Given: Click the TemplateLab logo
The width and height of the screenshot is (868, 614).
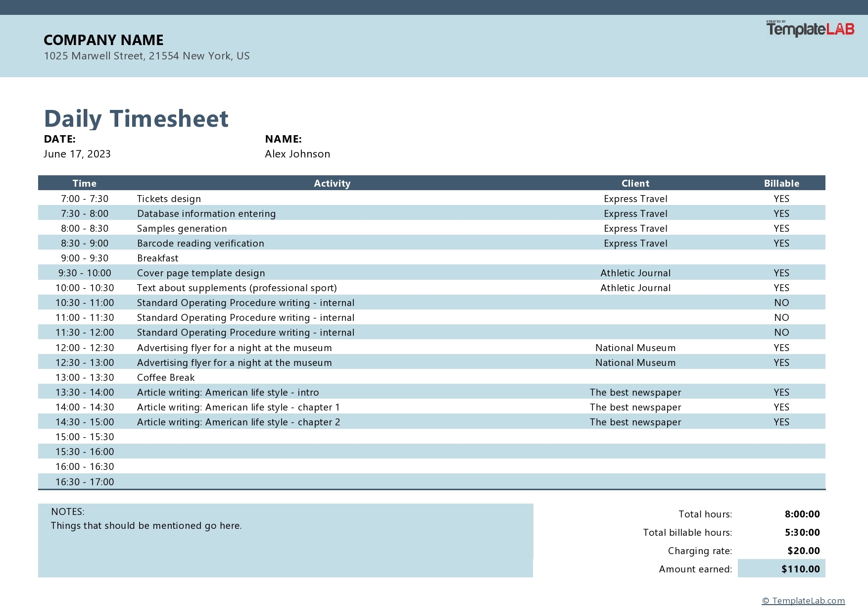Looking at the screenshot, I should [x=810, y=29].
